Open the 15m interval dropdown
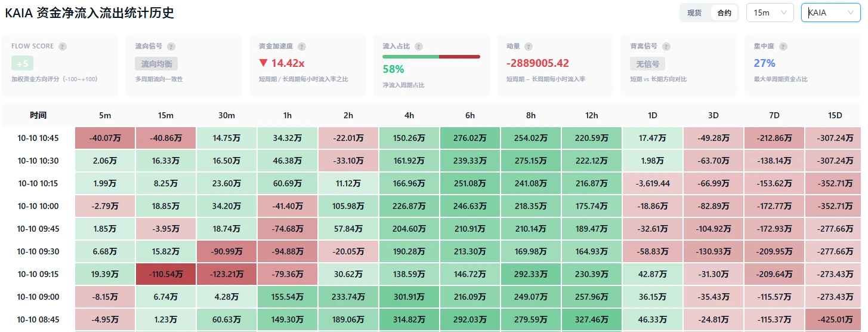Viewport: 868px width, 332px height. coord(770,13)
